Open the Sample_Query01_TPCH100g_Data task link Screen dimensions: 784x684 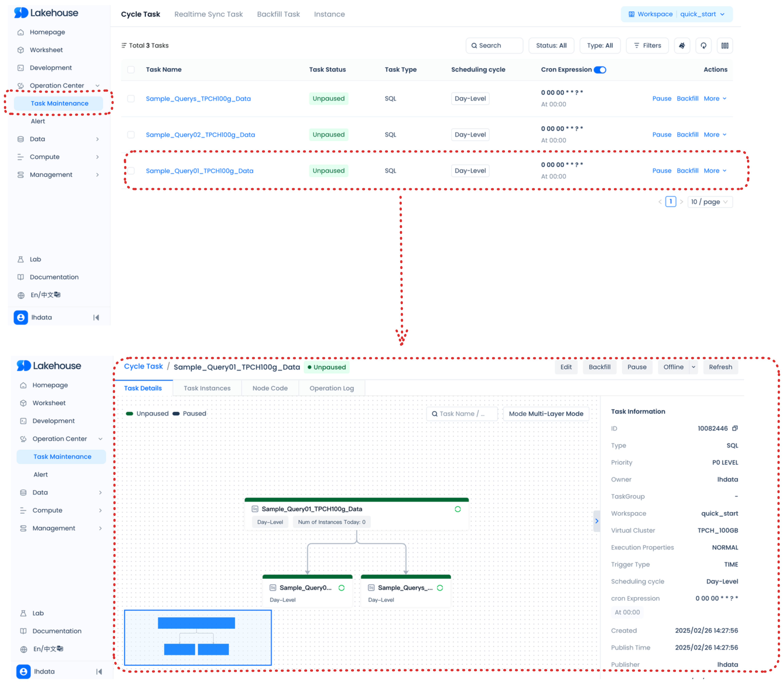199,171
